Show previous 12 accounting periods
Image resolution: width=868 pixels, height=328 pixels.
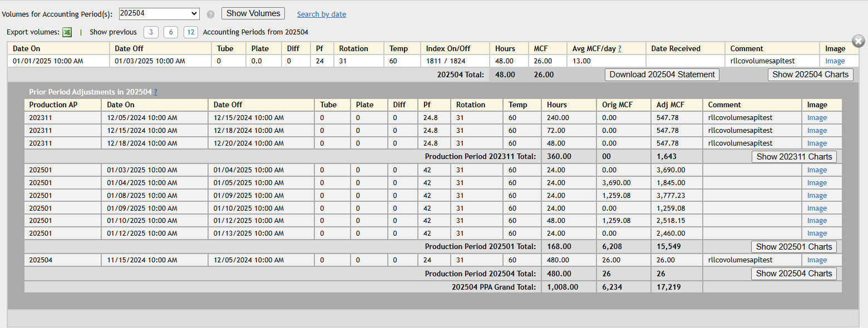(190, 32)
